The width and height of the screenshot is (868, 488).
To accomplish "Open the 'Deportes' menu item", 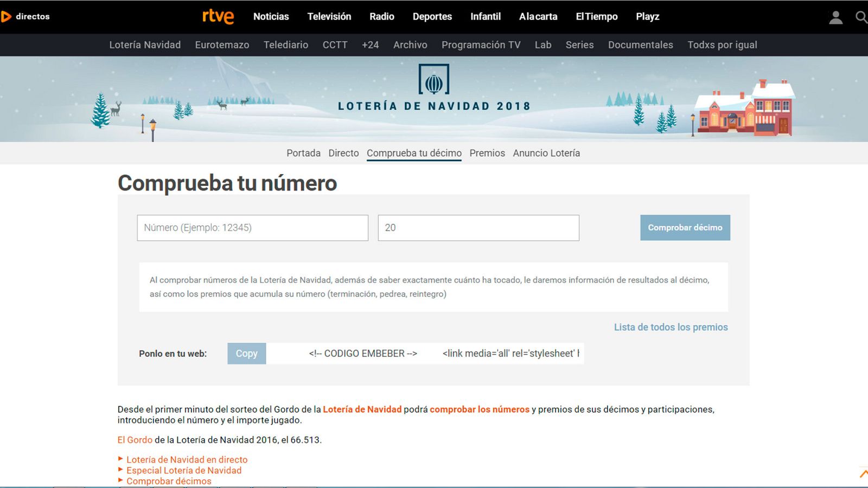I will tap(432, 17).
